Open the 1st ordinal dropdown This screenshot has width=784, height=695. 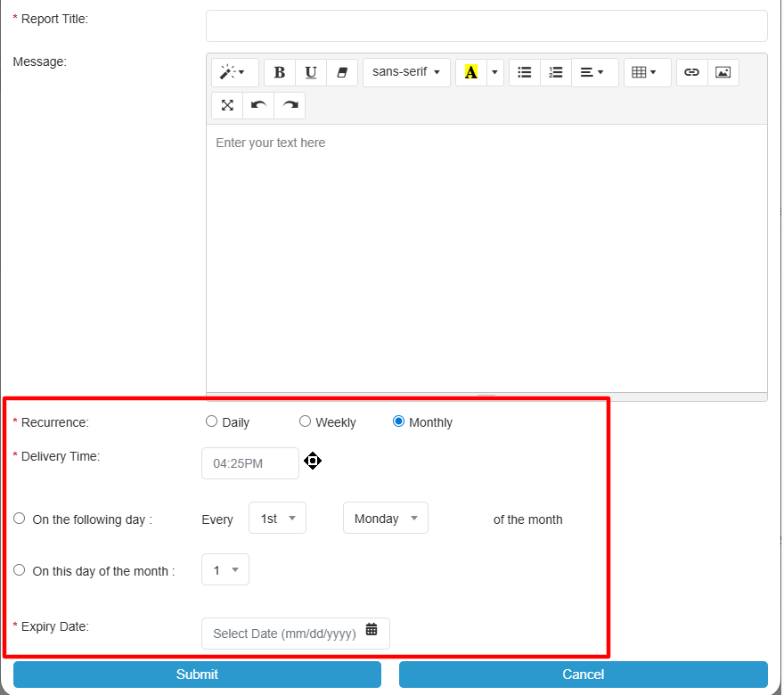pyautogui.click(x=277, y=519)
